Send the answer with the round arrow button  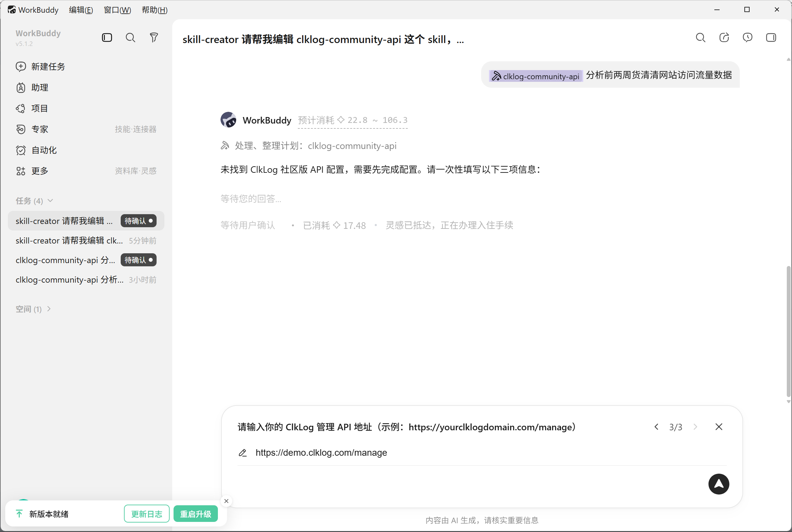click(719, 484)
